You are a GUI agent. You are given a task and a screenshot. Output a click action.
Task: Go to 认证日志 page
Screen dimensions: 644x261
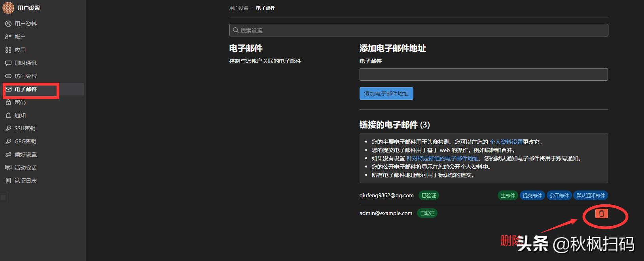tap(43, 181)
